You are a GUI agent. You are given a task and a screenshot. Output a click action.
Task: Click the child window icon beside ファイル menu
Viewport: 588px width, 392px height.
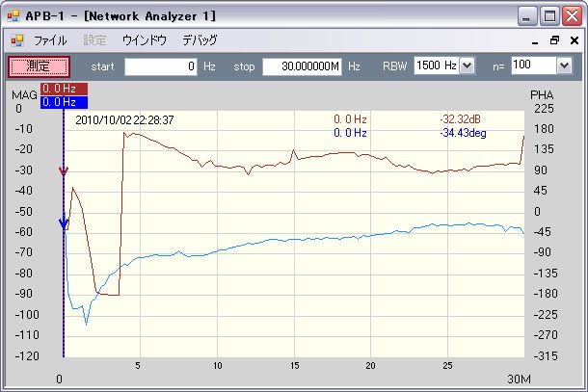tap(15, 40)
